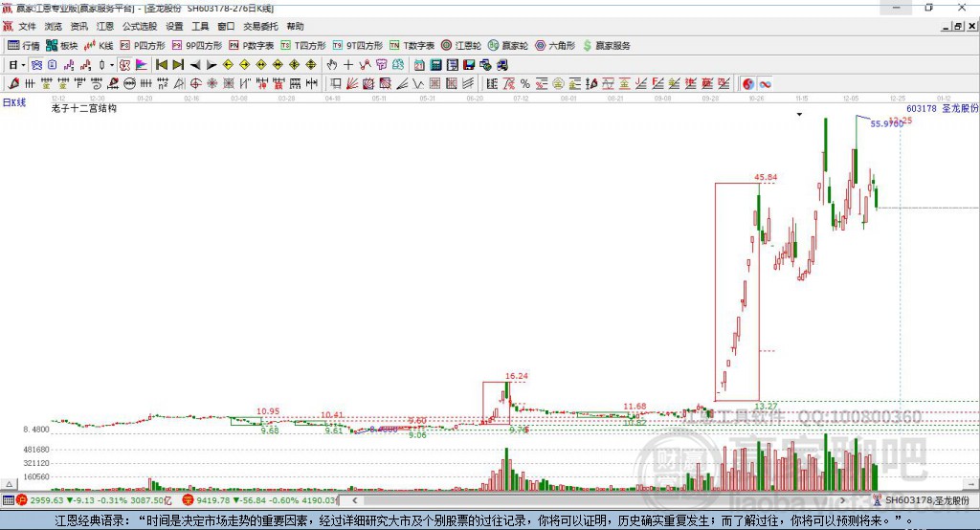Click the red-blue yin-yang icon
The height and width of the screenshot is (530, 980).
point(748,84)
